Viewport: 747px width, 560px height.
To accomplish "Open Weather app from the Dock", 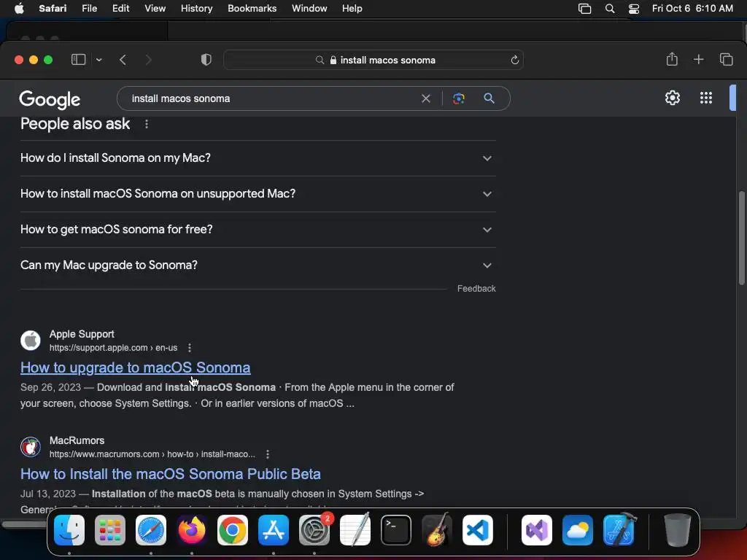I will 578,530.
